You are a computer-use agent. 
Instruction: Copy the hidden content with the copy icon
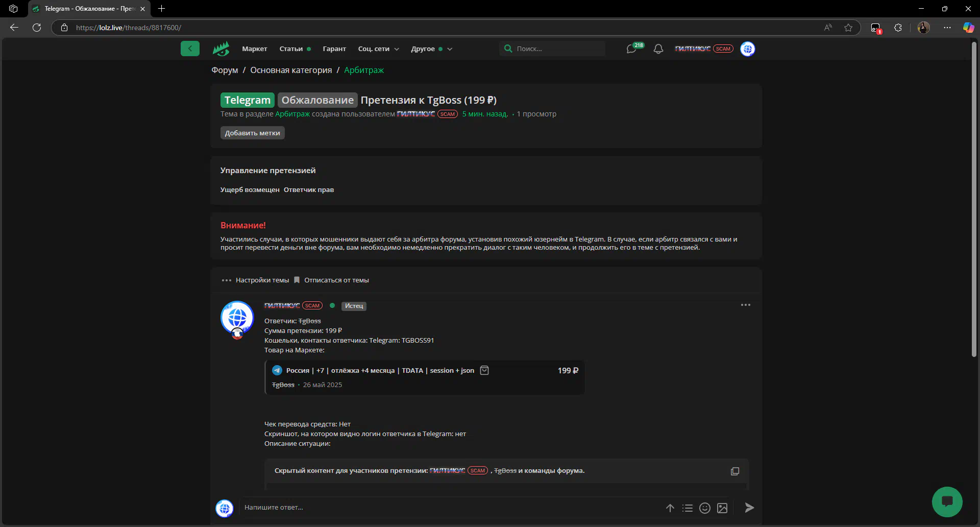click(734, 471)
